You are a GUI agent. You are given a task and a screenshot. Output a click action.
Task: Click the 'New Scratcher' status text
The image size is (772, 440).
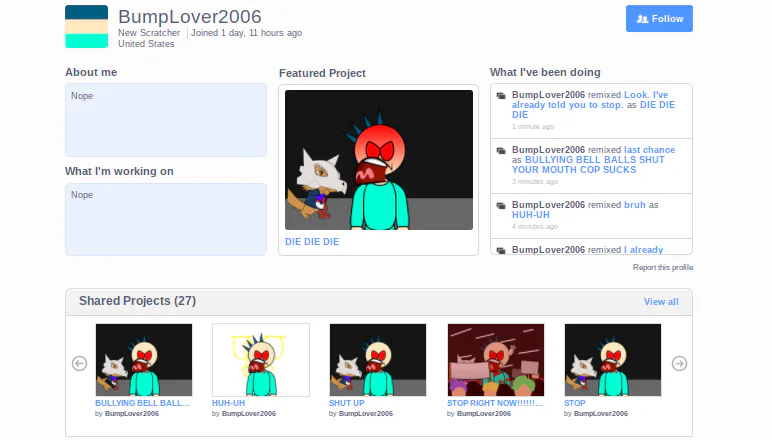pyautogui.click(x=149, y=33)
